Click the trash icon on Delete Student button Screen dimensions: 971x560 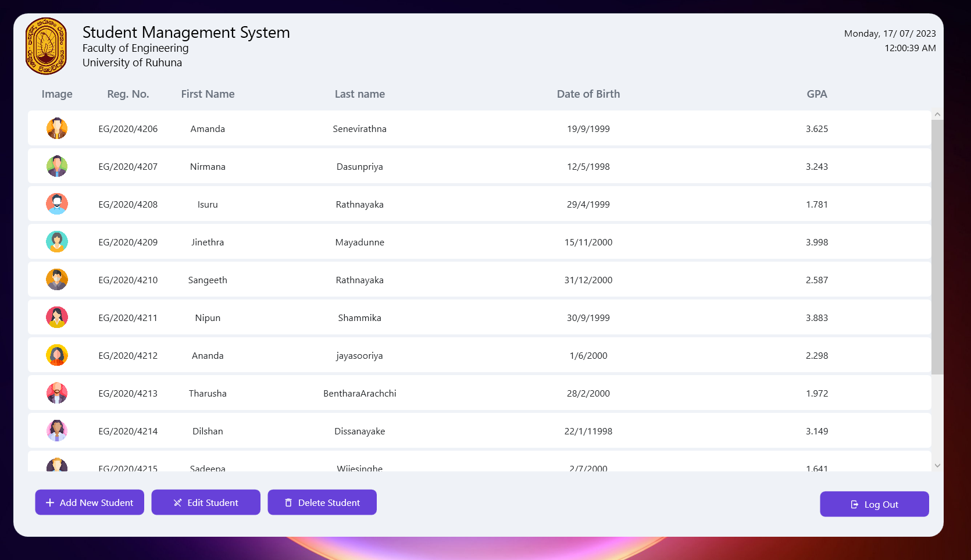pyautogui.click(x=288, y=502)
